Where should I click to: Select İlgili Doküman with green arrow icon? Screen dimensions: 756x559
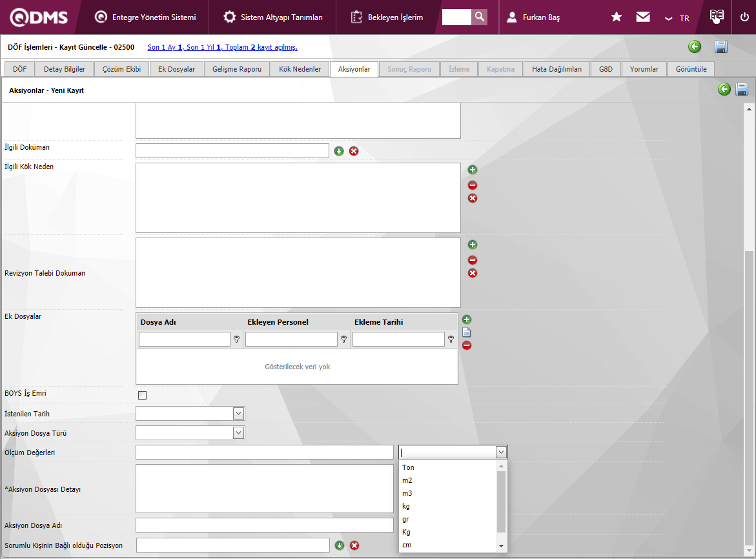pyautogui.click(x=339, y=151)
